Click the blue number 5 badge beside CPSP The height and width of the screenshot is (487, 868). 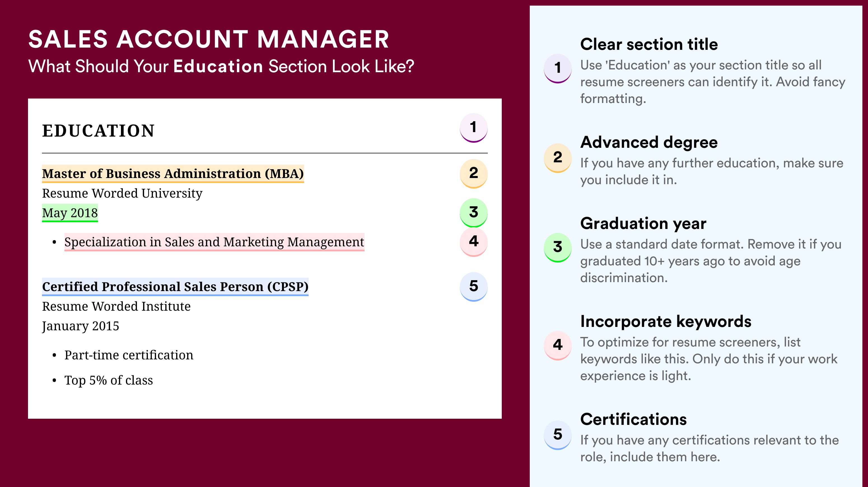pos(473,287)
